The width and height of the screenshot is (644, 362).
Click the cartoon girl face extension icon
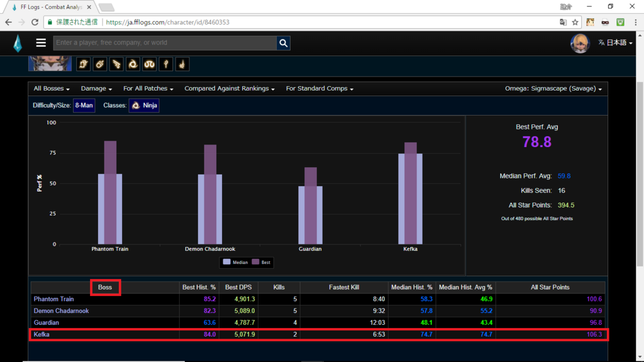coord(590,22)
